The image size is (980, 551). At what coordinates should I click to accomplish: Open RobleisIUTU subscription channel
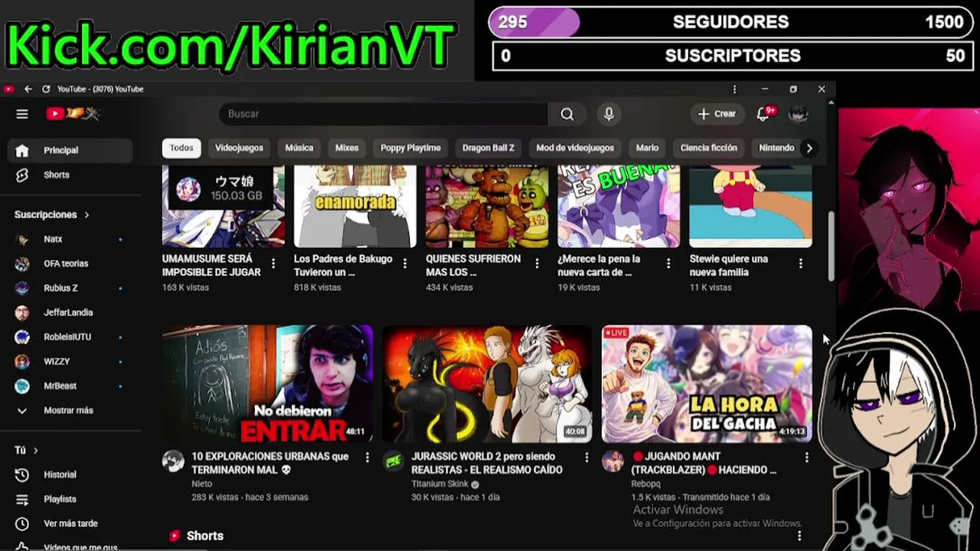(x=70, y=337)
